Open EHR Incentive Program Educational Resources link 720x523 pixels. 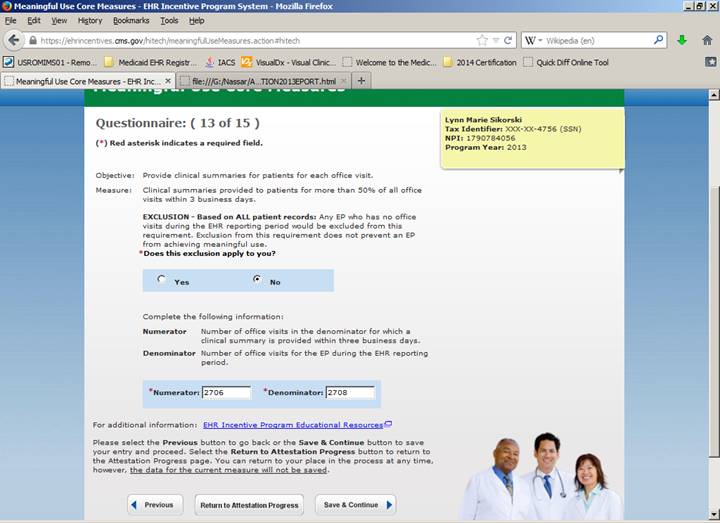(296, 425)
